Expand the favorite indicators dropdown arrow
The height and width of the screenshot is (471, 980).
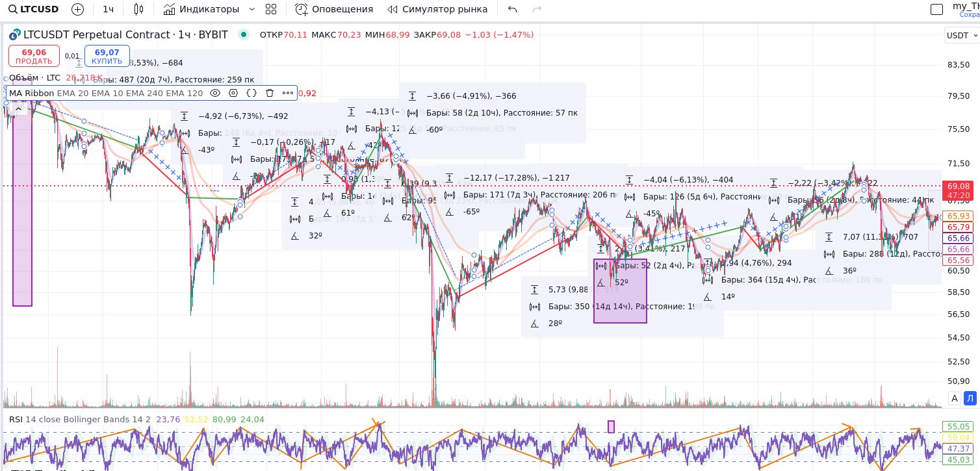pyautogui.click(x=252, y=9)
